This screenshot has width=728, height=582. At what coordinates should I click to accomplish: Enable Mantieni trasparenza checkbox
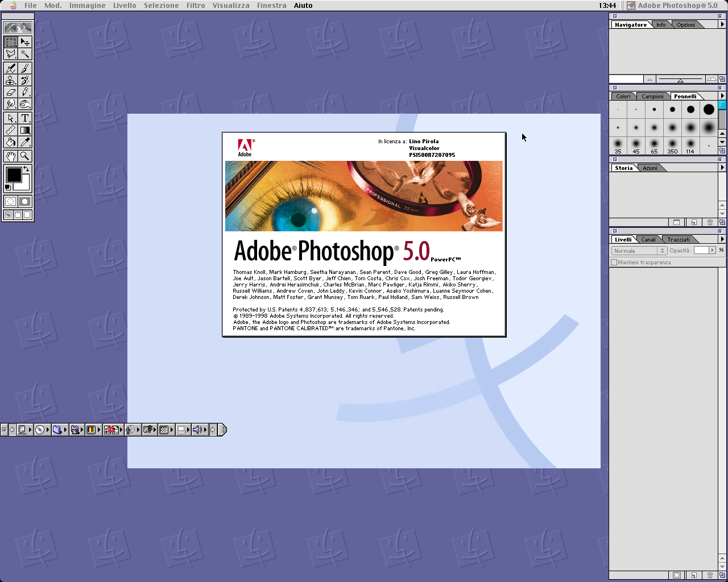(x=614, y=263)
